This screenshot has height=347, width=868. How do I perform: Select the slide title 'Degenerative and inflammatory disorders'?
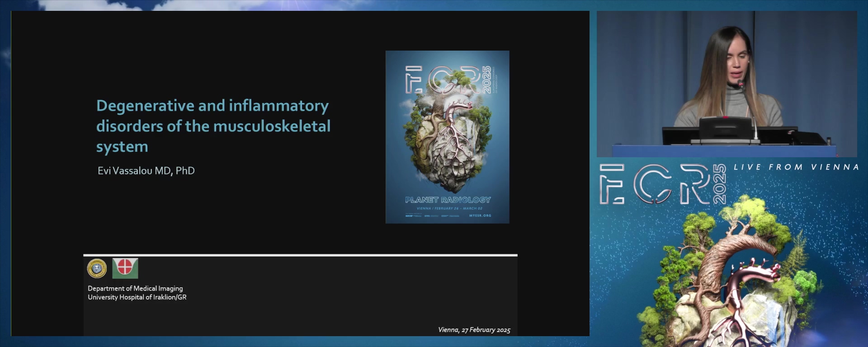tap(213, 126)
